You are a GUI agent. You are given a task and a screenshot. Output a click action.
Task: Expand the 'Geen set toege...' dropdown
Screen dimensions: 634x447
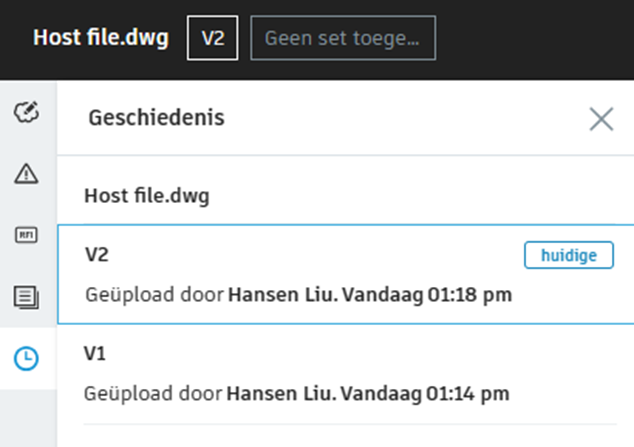[x=343, y=39]
